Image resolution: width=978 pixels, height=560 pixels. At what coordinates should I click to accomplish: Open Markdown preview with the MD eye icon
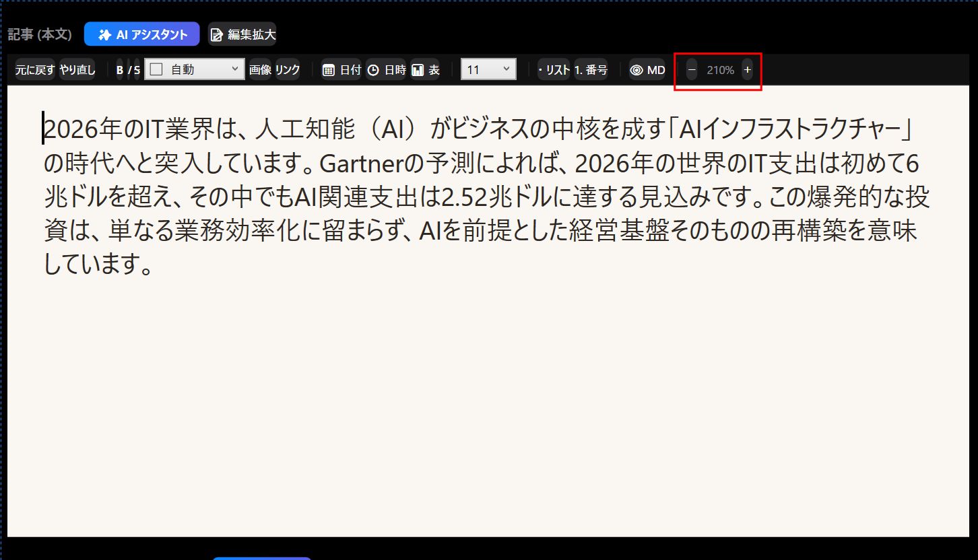tap(646, 69)
